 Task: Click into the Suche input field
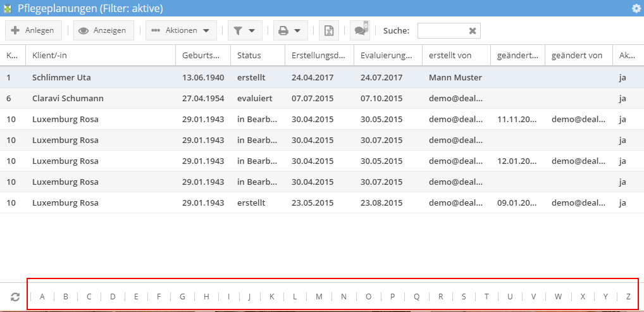pos(442,31)
